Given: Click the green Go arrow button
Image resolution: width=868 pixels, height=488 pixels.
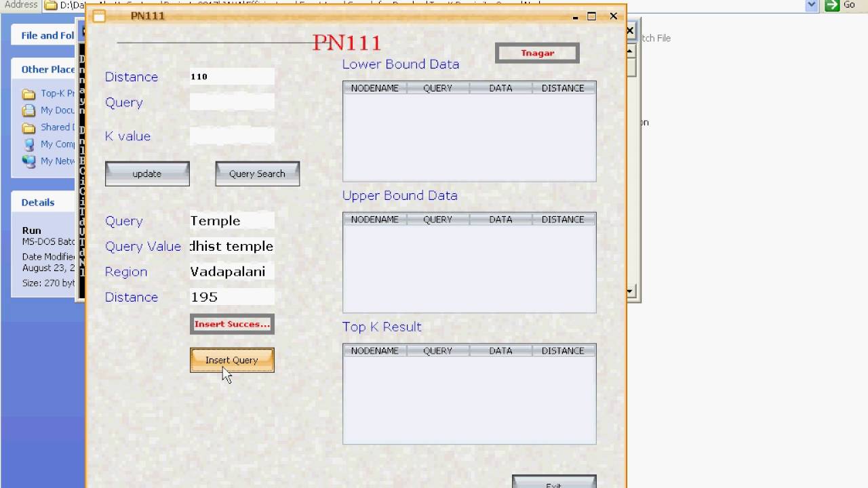Looking at the screenshot, I should coord(832,5).
